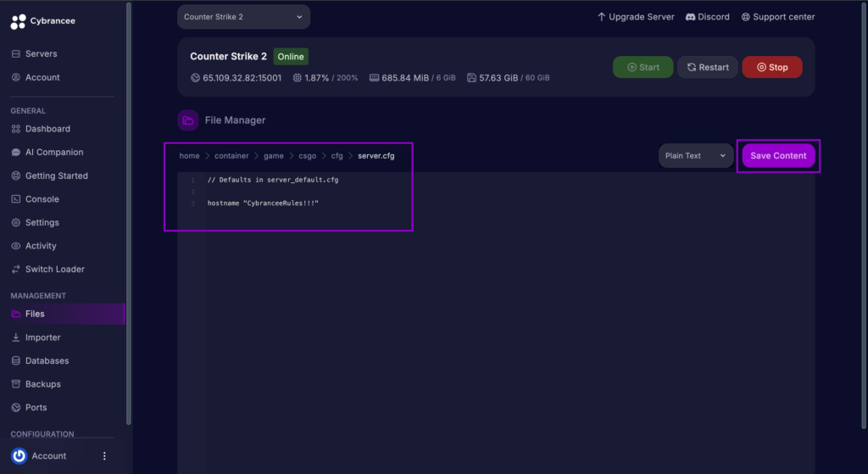Click the CPU usage chip icon
868x474 pixels.
pyautogui.click(x=298, y=78)
